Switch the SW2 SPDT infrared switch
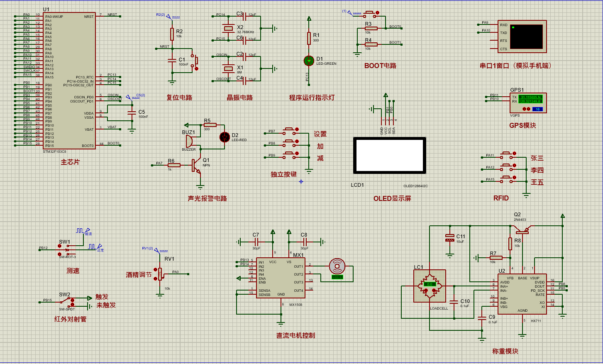This screenshot has width=603, height=364. (67, 302)
